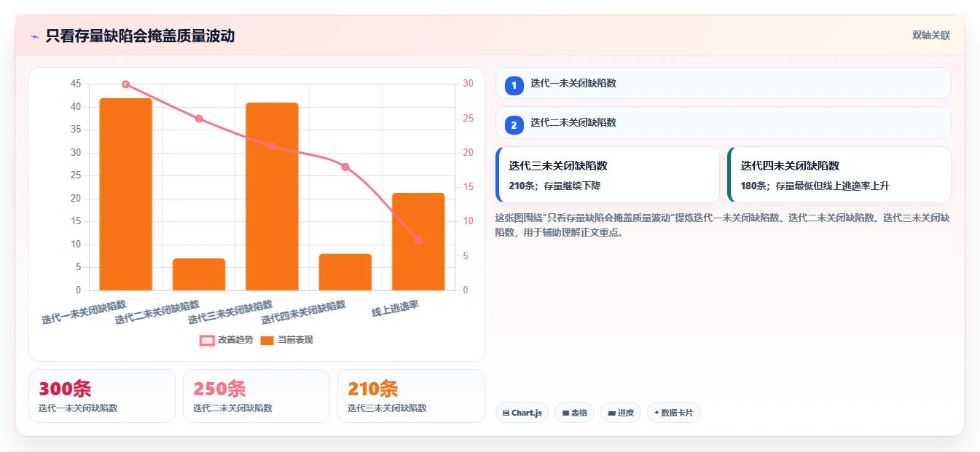Image resolution: width=980 pixels, height=452 pixels.
Task: Select the orange bar for 迭代三未关闭缺陷数
Action: click(272, 197)
